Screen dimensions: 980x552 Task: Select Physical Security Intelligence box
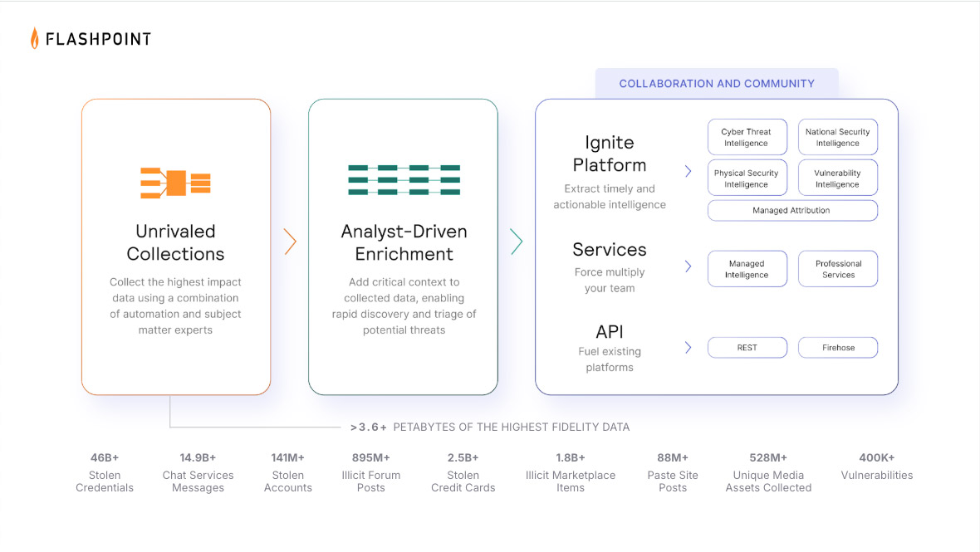click(747, 178)
